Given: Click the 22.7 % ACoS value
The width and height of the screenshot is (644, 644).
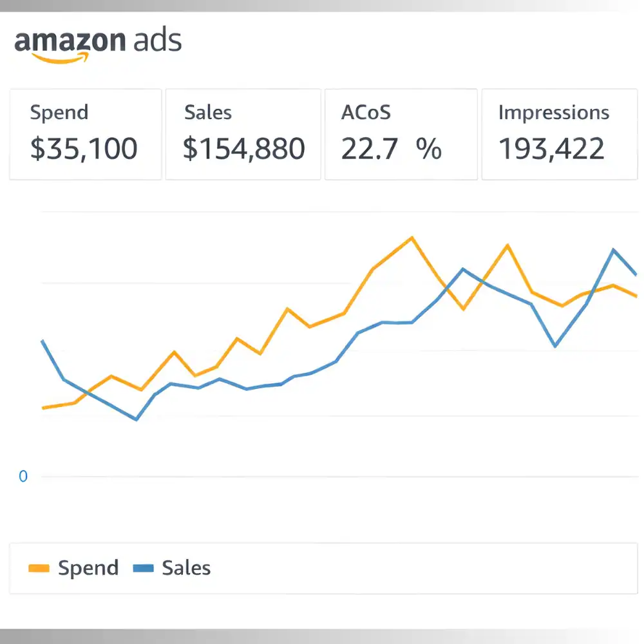Looking at the screenshot, I should tap(391, 149).
